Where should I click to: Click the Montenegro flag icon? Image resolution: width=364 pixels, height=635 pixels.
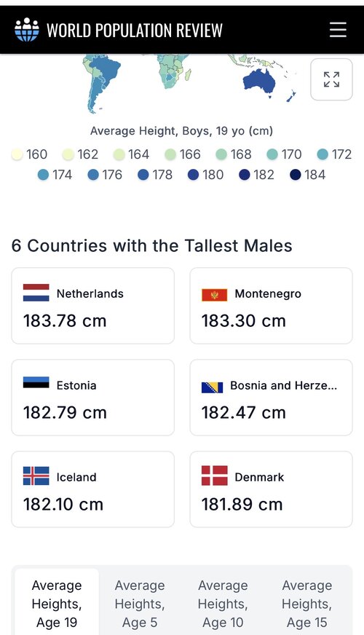tap(214, 295)
